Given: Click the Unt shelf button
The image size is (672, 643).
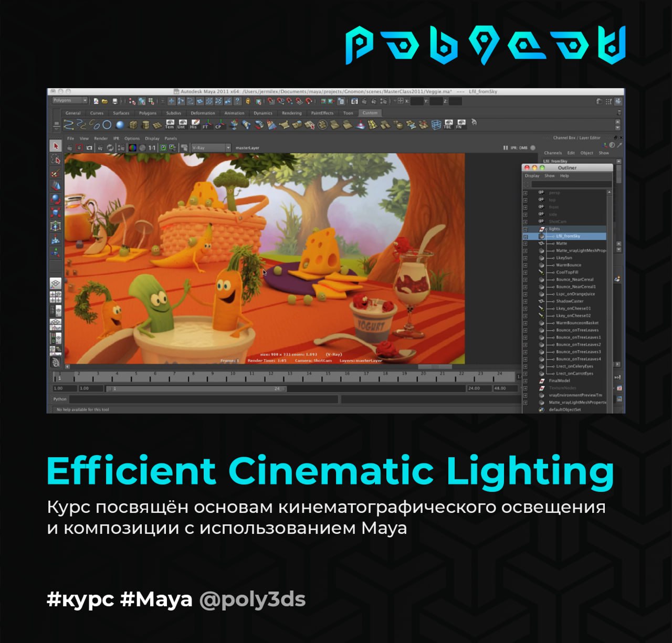Looking at the screenshot, I should click(x=182, y=124).
